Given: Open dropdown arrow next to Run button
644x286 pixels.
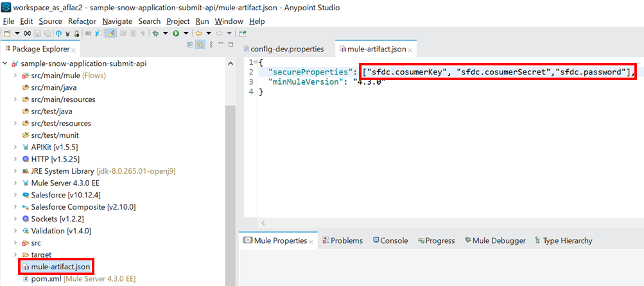Looking at the screenshot, I should 186,33.
